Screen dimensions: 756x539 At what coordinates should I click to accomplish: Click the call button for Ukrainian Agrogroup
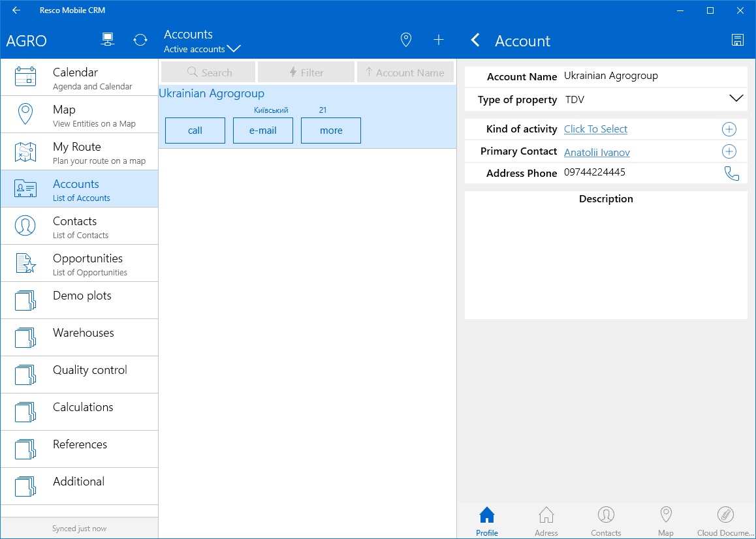195,131
